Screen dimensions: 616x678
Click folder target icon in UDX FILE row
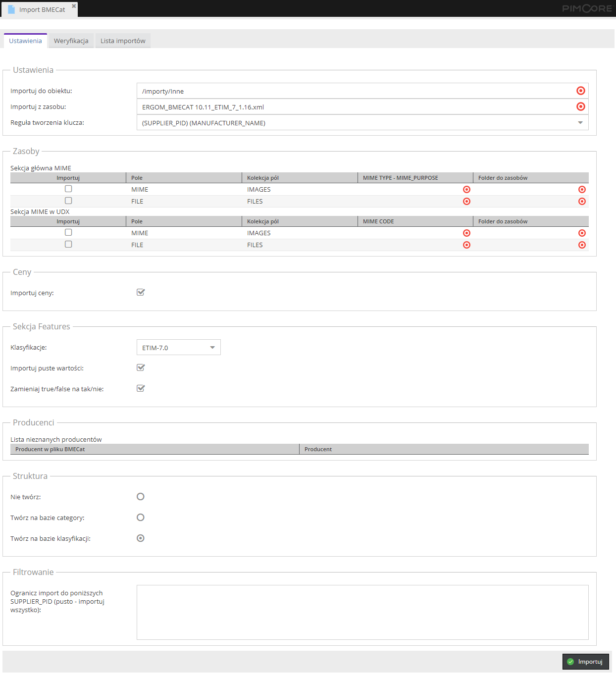coord(582,245)
